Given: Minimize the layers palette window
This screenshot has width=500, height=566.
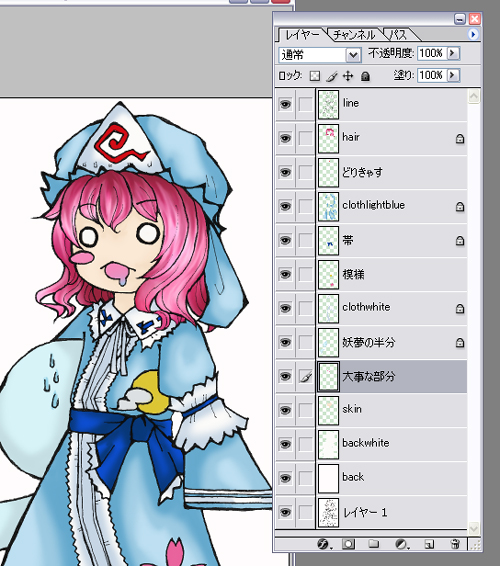Looking at the screenshot, I should (x=460, y=19).
